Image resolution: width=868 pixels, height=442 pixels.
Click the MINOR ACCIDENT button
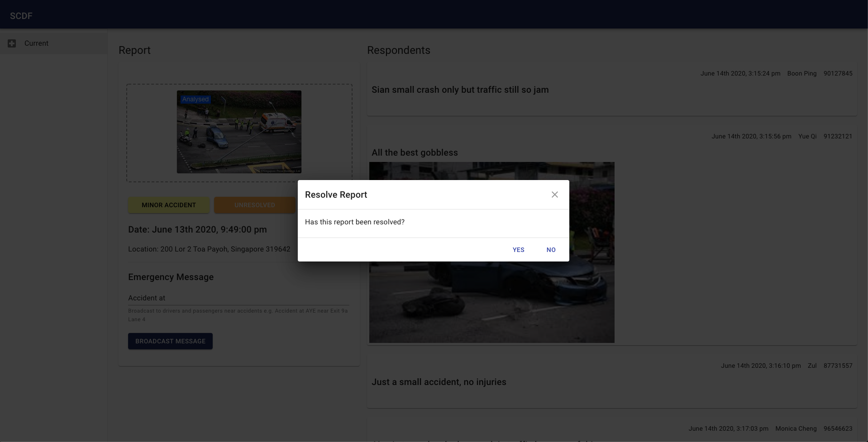(x=169, y=205)
